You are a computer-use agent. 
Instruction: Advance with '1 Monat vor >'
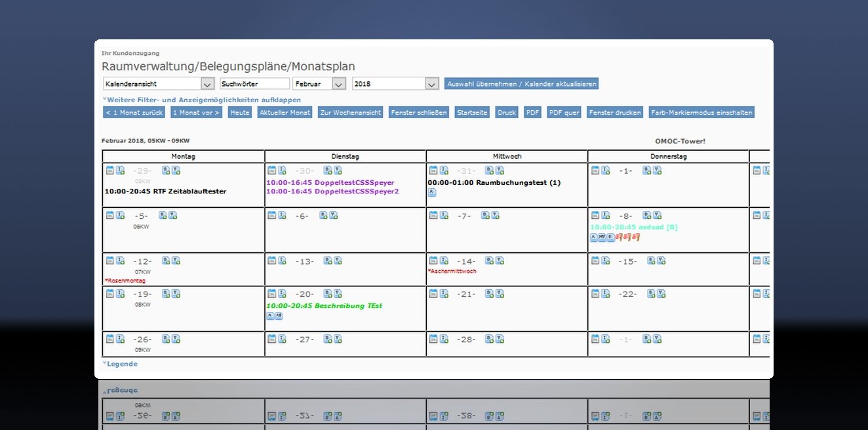point(197,113)
